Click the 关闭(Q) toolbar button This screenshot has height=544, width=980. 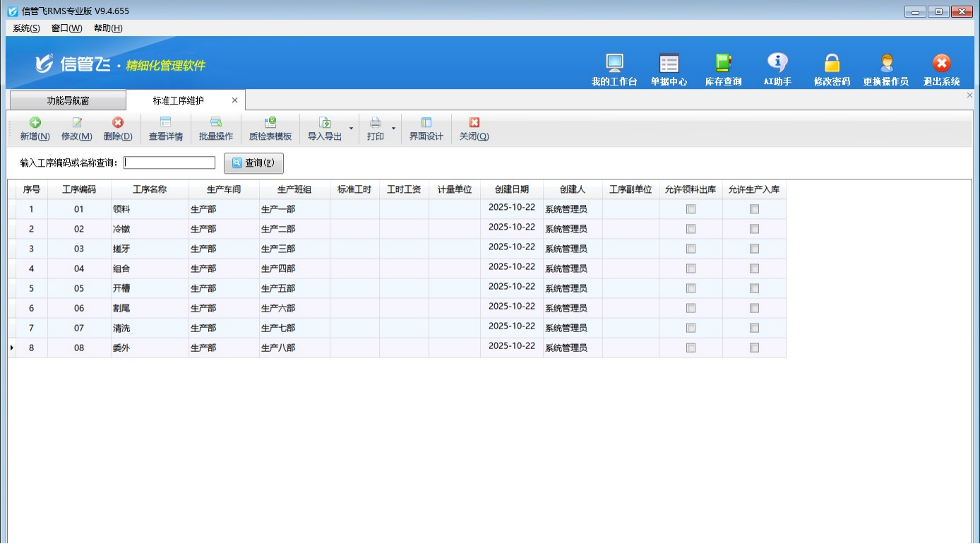474,129
